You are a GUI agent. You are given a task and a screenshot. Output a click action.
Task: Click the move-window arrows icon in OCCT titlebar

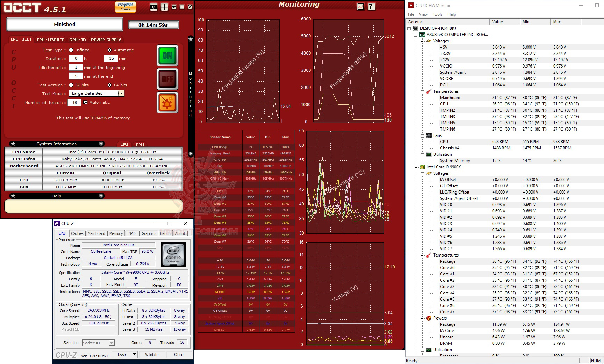(x=165, y=6)
